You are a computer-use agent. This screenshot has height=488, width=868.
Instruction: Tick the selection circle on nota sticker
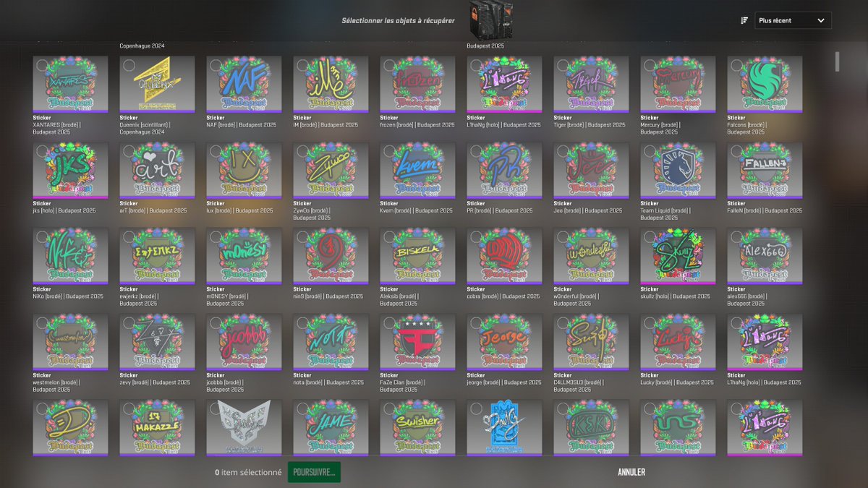pyautogui.click(x=302, y=323)
